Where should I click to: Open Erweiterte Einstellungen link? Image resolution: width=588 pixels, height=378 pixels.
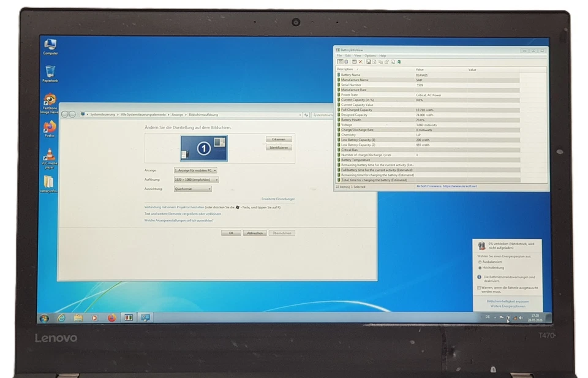(x=278, y=199)
